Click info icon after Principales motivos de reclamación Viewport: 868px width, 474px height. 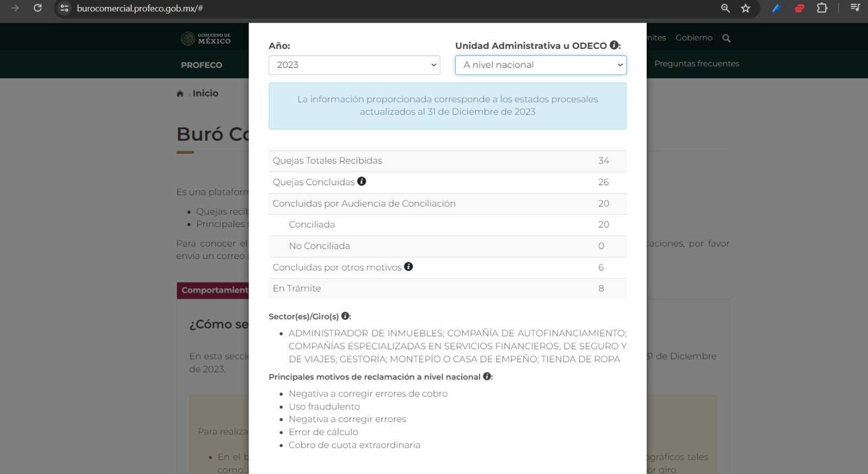point(487,376)
